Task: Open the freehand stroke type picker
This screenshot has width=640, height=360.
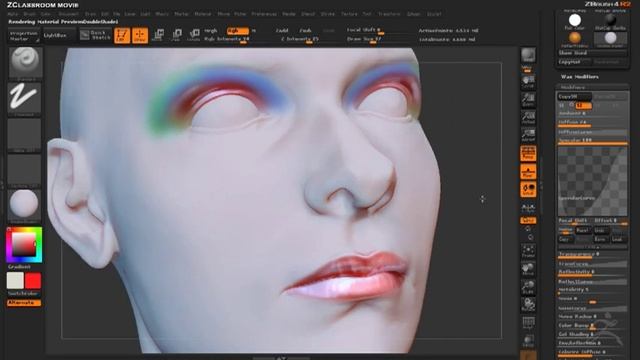Action: pos(24,99)
